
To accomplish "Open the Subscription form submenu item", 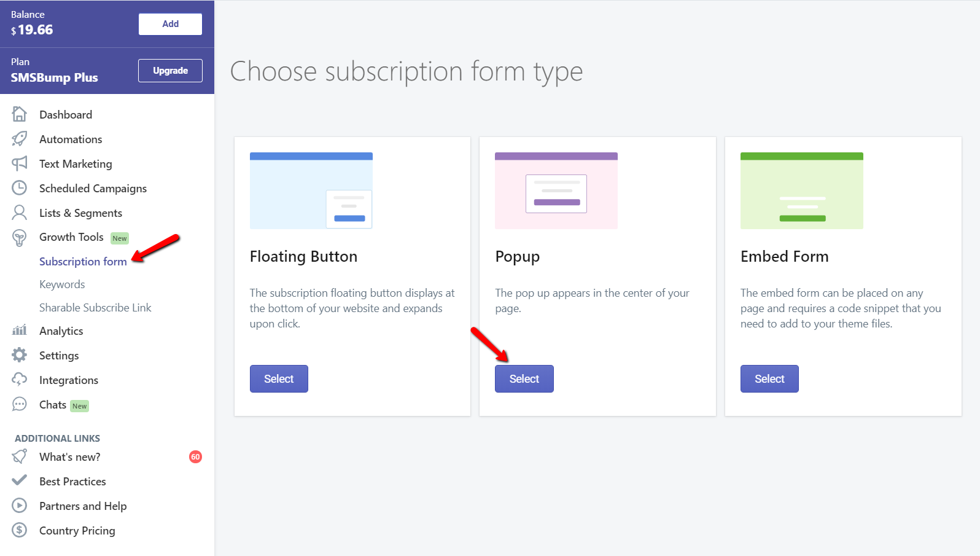I will tap(83, 261).
